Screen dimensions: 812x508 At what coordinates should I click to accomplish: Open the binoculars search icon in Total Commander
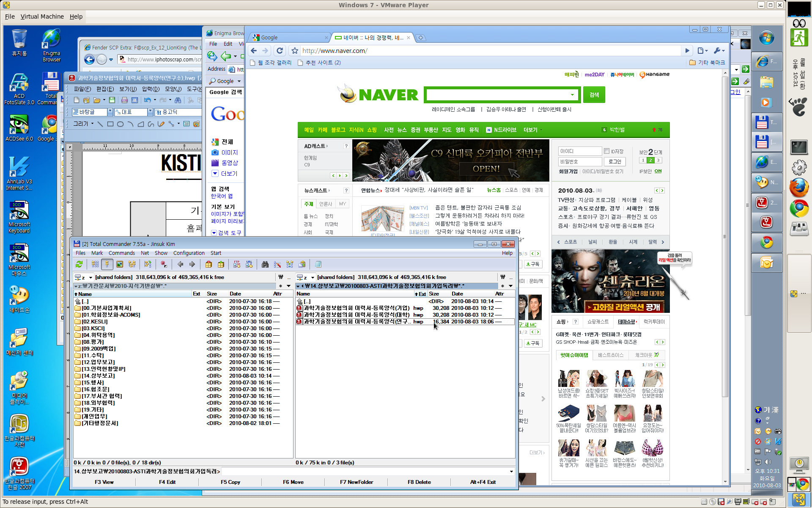[x=265, y=265]
